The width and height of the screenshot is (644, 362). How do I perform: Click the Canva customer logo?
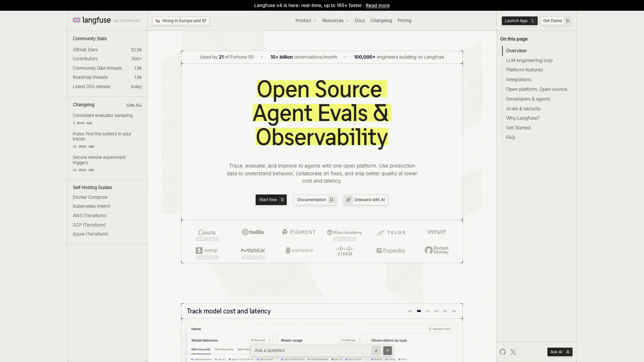tap(207, 232)
